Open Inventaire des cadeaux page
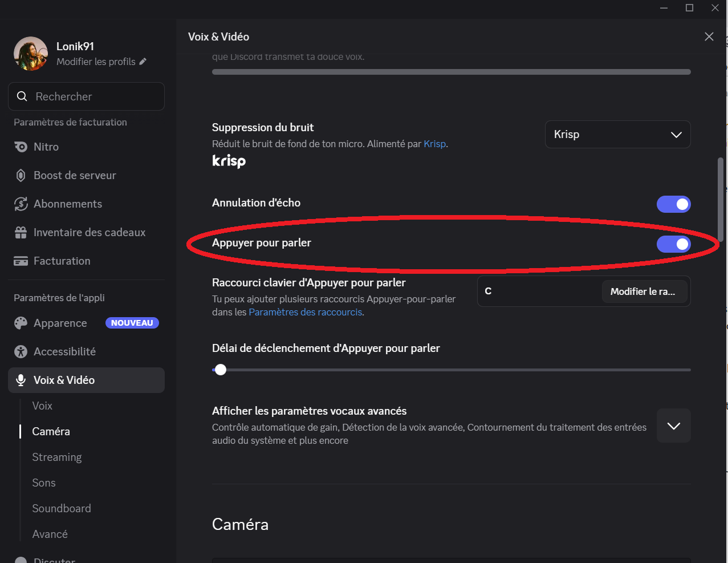The image size is (728, 563). click(86, 232)
